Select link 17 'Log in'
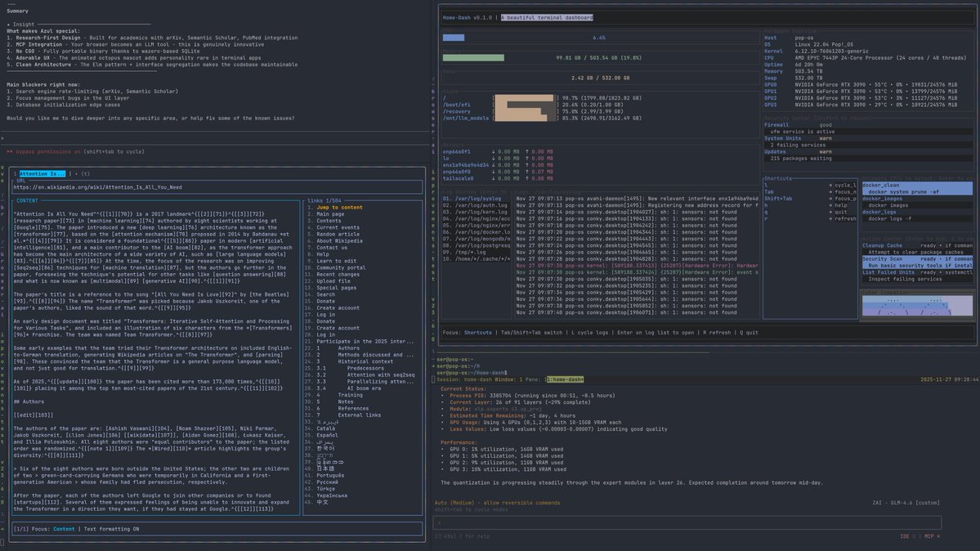This screenshot has width=980, height=551. pos(325,315)
